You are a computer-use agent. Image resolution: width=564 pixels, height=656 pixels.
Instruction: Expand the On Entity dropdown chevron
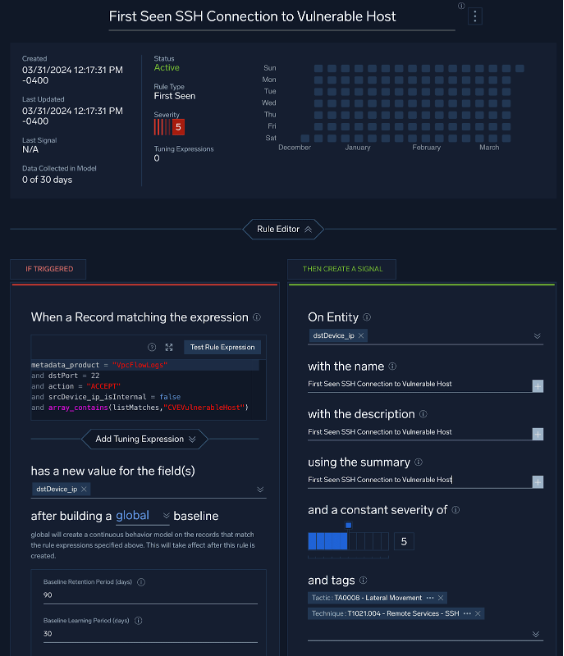[537, 336]
